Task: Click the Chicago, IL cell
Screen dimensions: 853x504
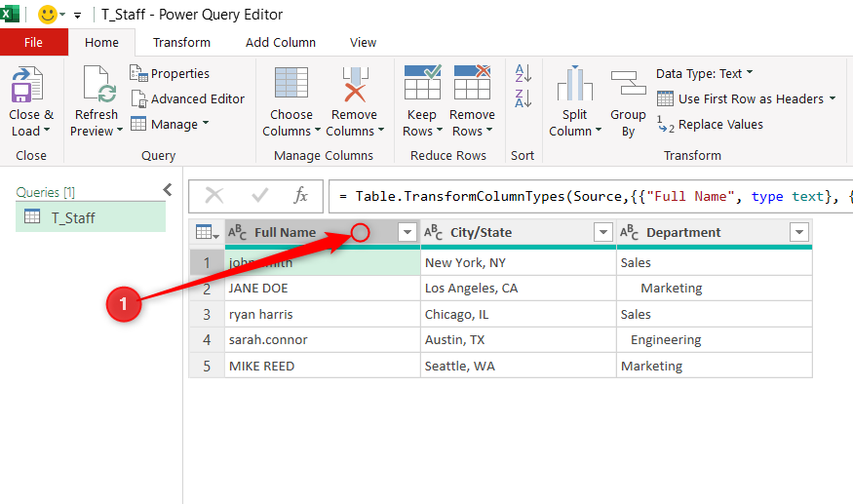Action: pos(519,315)
